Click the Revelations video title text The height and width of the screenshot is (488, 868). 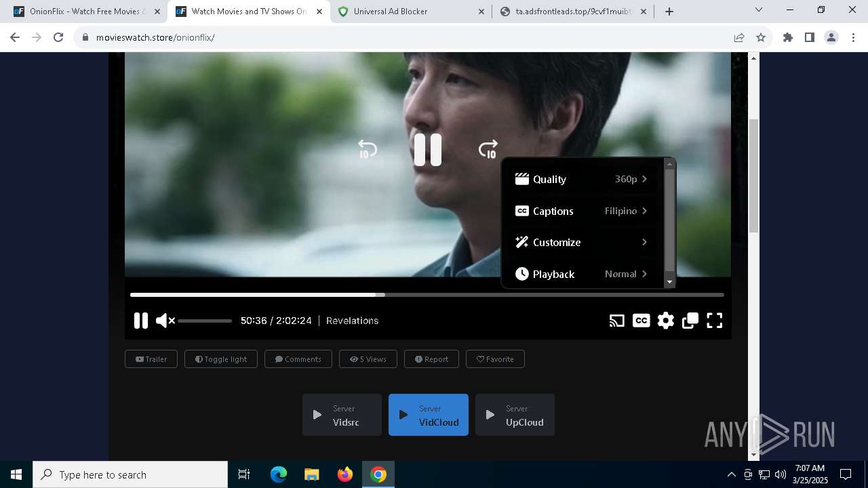point(353,321)
